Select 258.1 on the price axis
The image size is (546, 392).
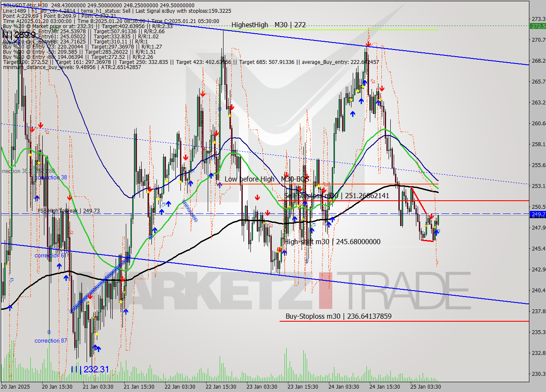pos(539,144)
